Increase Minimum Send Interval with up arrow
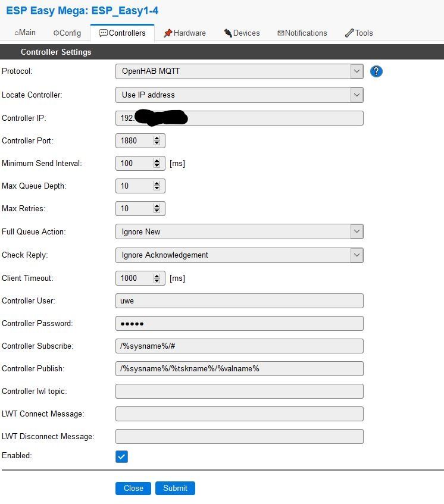444x504 pixels. pos(157,161)
